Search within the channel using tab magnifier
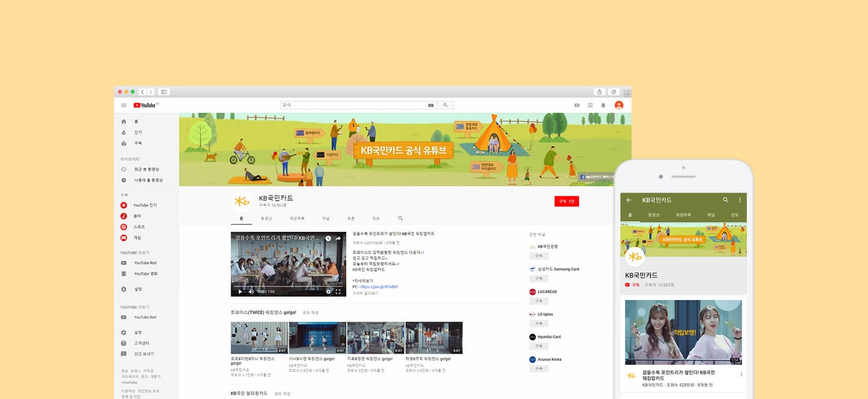Screen dimensions: 868x399 [x=401, y=218]
